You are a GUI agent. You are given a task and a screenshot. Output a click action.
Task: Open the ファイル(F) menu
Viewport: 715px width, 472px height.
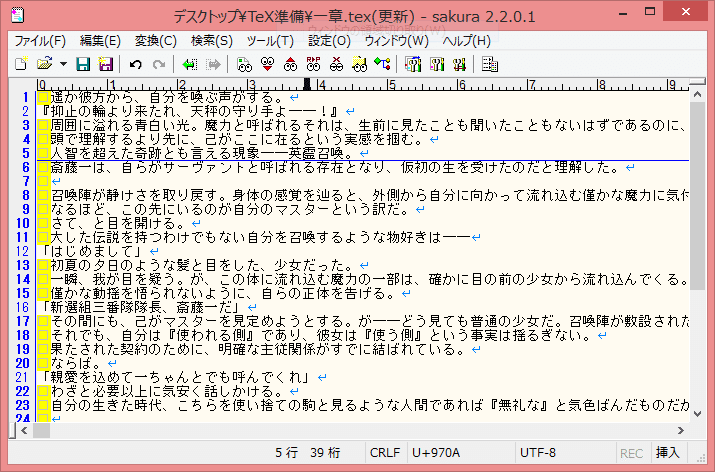[40, 41]
